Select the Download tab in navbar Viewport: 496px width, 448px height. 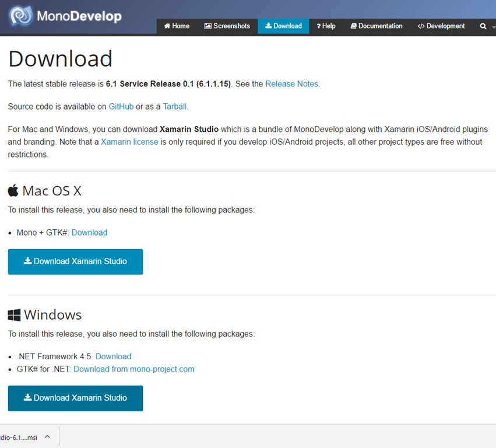tap(283, 26)
